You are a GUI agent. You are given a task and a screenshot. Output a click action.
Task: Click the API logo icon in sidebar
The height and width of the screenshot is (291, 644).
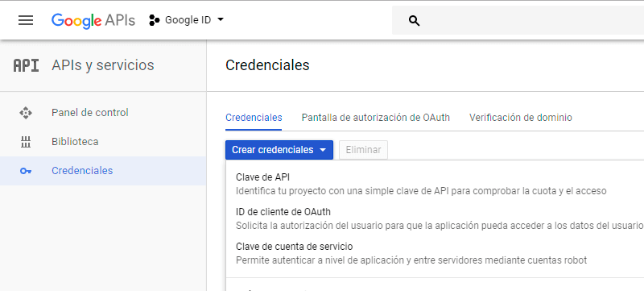[x=26, y=65]
